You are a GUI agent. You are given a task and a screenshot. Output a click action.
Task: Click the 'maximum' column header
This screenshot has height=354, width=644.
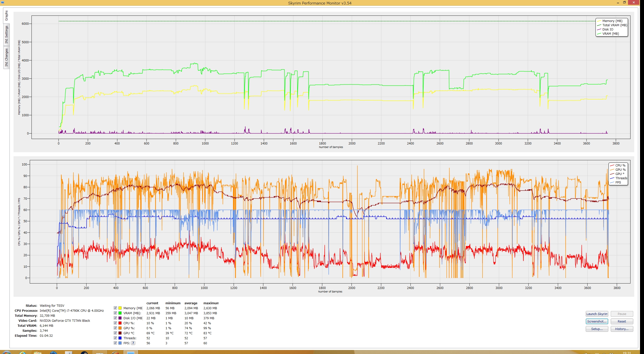(211, 303)
